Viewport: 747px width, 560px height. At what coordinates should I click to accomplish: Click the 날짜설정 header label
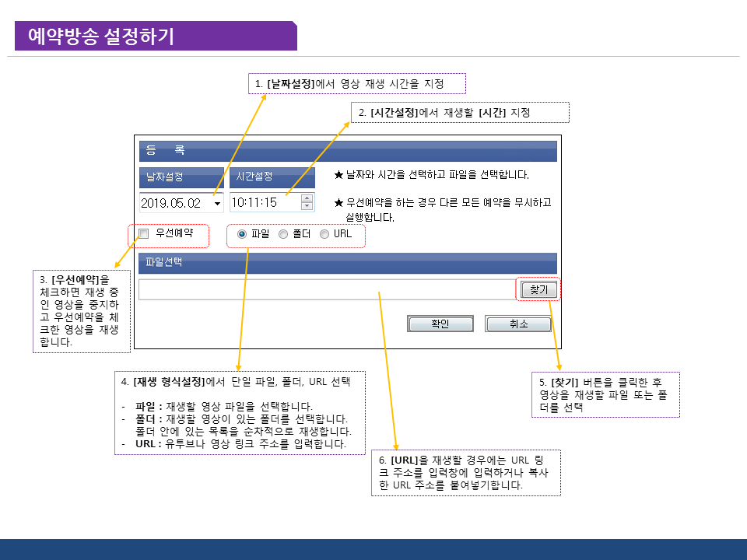tap(181, 177)
